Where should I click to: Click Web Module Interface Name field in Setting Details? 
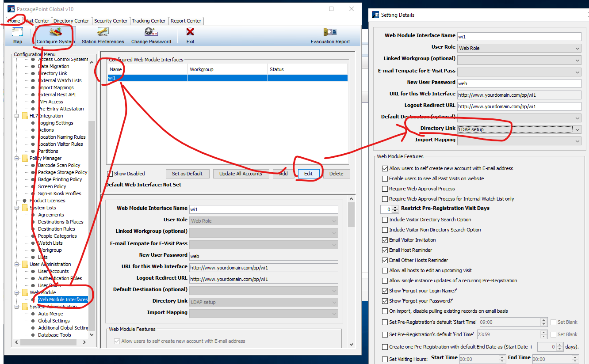click(519, 37)
